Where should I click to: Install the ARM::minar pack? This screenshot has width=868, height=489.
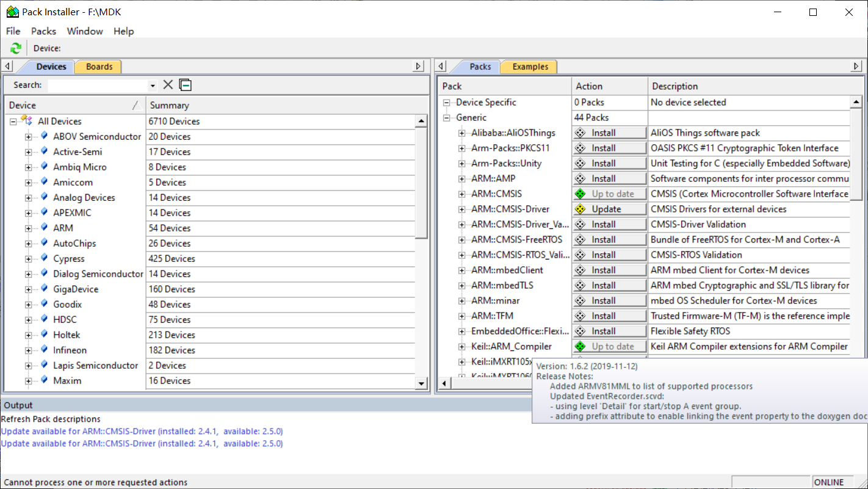(609, 300)
